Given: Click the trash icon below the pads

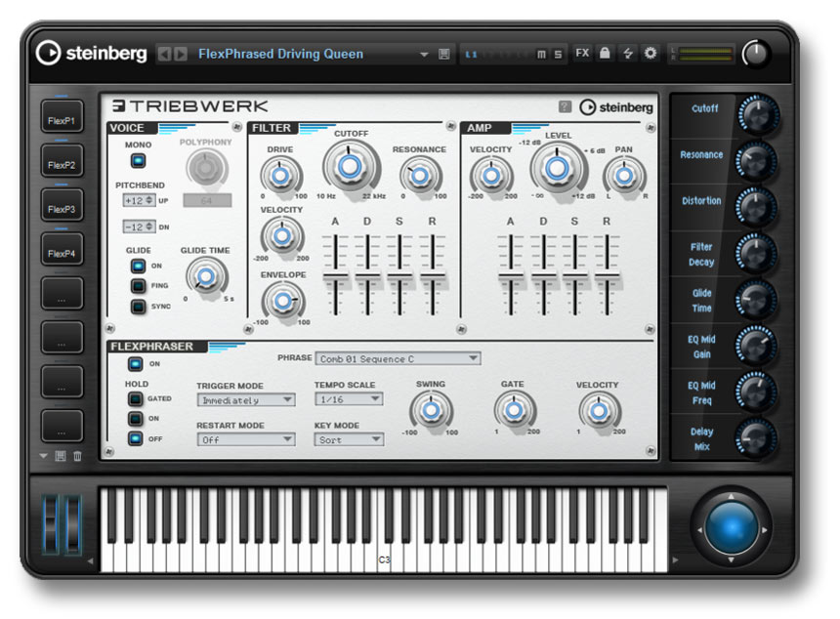Looking at the screenshot, I should (x=78, y=456).
